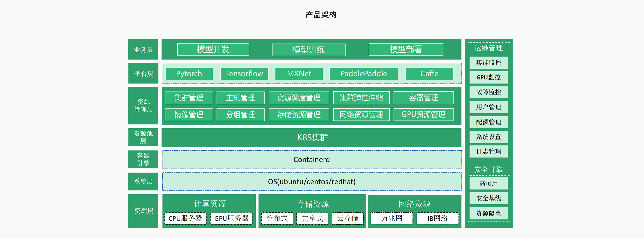Click the 安全基线 item
The width and height of the screenshot is (644, 239).
(x=489, y=198)
